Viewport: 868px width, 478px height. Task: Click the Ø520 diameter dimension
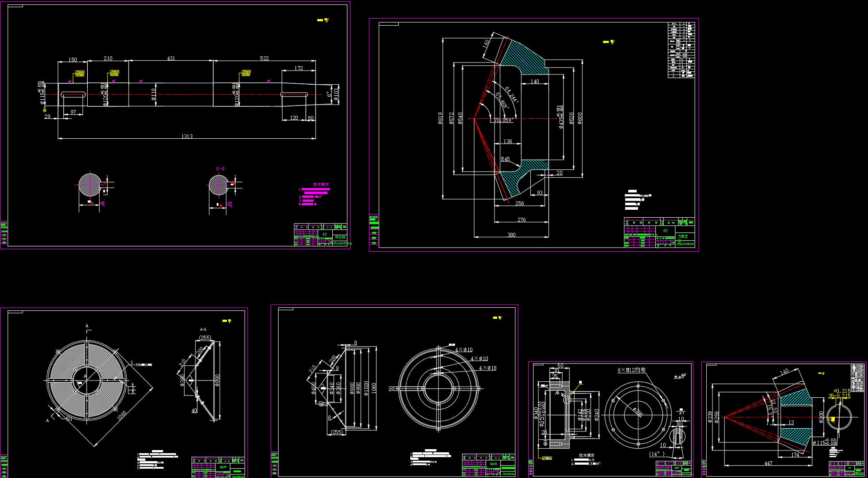tap(571, 118)
